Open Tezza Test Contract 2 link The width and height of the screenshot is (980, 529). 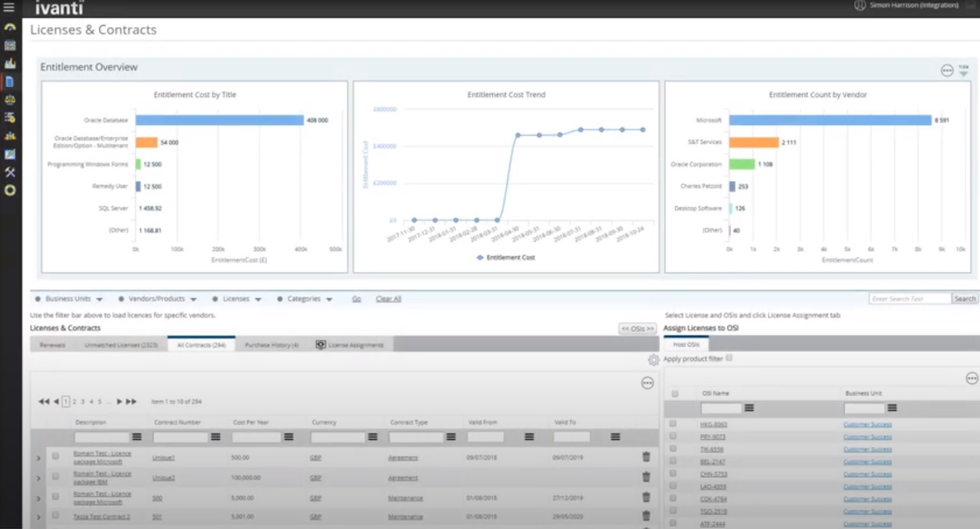pyautogui.click(x=102, y=517)
